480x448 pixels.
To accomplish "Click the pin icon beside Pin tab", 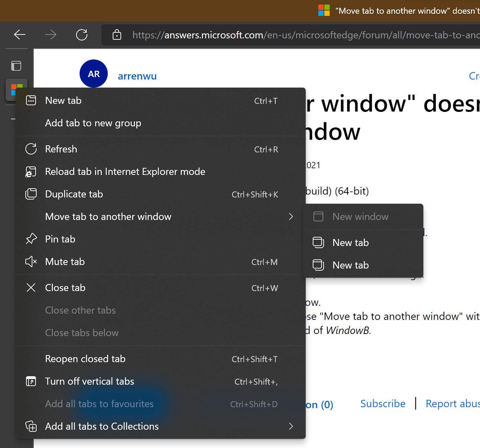I will 31,239.
